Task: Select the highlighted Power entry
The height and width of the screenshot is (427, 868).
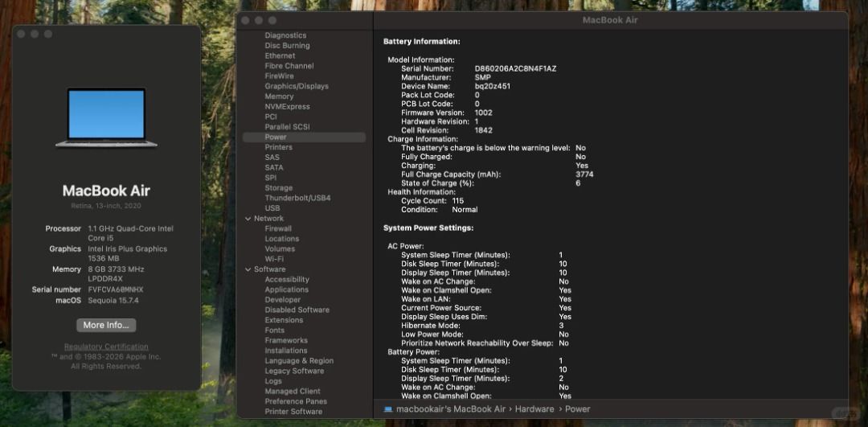Action: tap(304, 138)
